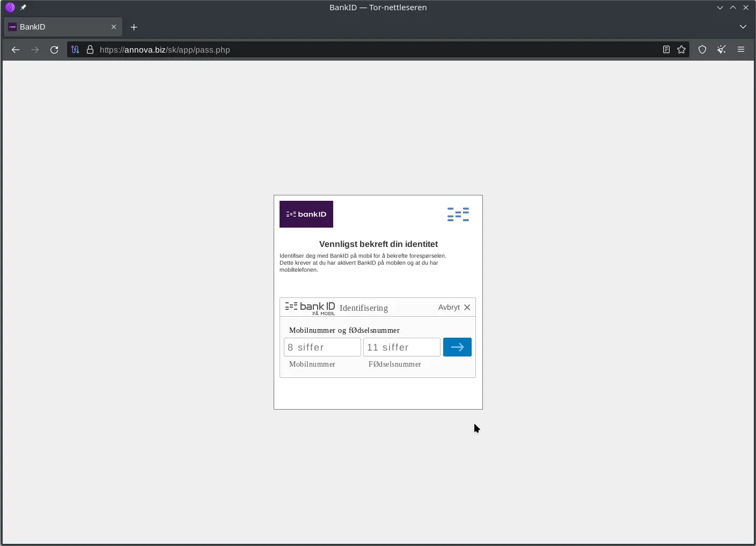Open the security level shield
This screenshot has width=756, height=546.
point(702,50)
